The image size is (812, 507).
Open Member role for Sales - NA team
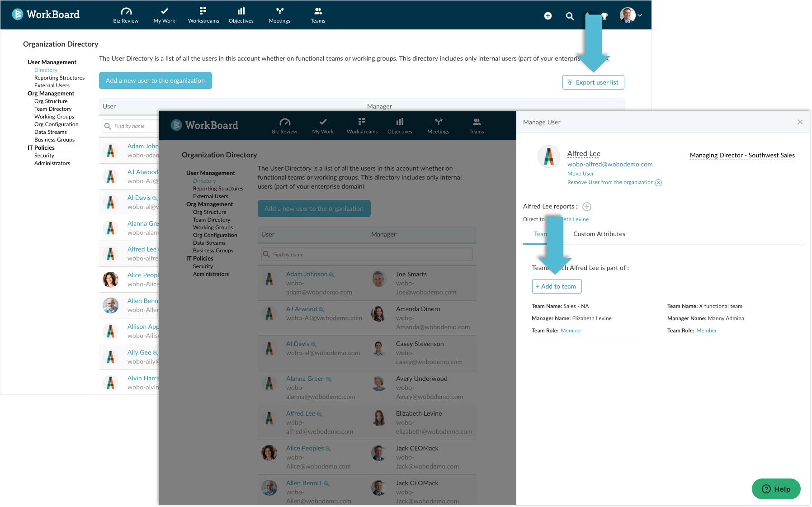(x=571, y=331)
